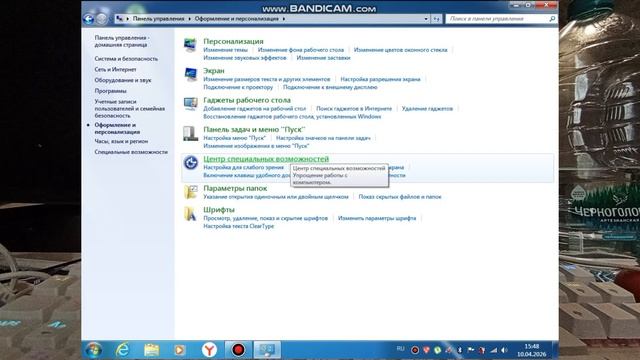
Task: Switch to Bandicam recorder taskbar button
Action: [x=238, y=350]
